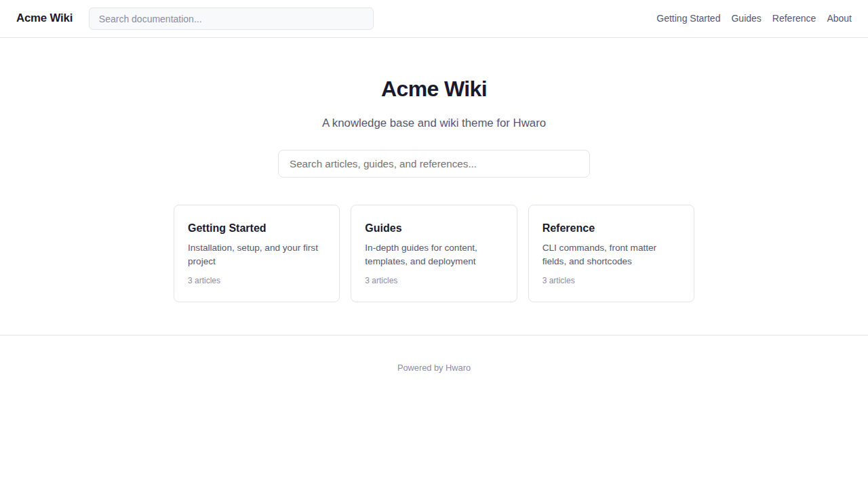This screenshot has height=488, width=868.
Task: Click the Guides card title
Action: tap(383, 228)
